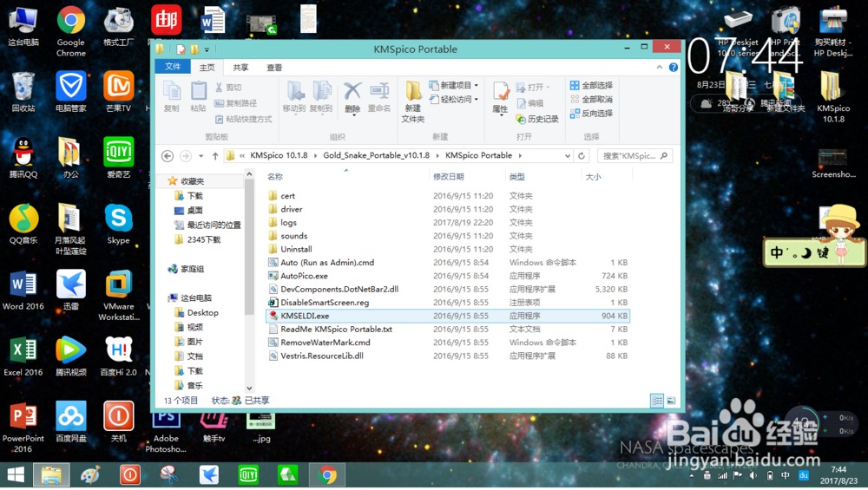Image resolution: width=868 pixels, height=490 pixels.
Task: Go up one folder level arrow
Action: [x=215, y=156]
